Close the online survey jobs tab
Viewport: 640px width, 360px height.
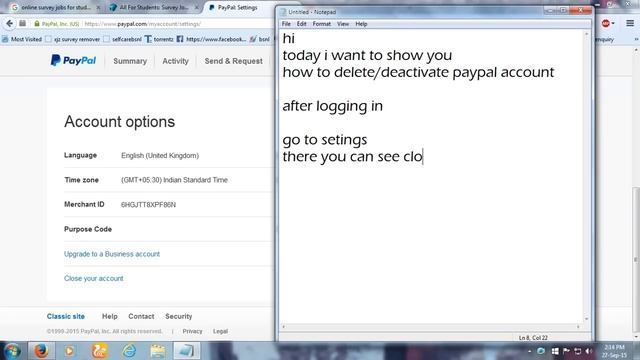(x=98, y=7)
